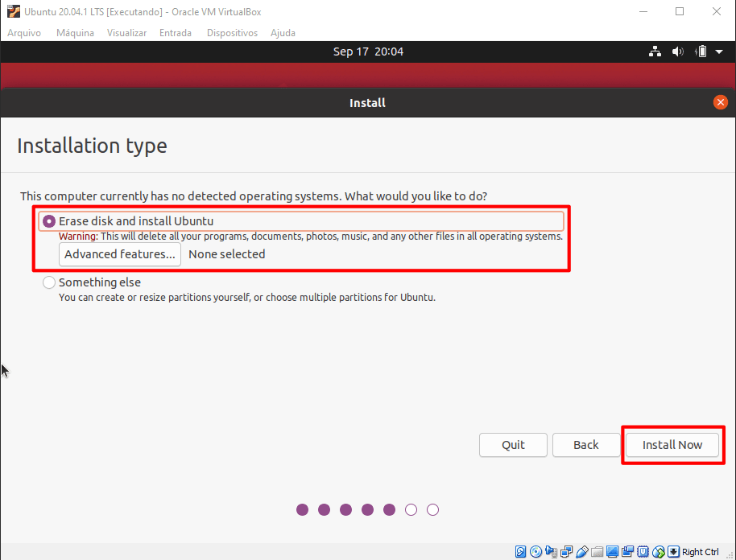Select the Something else radio option

49,282
